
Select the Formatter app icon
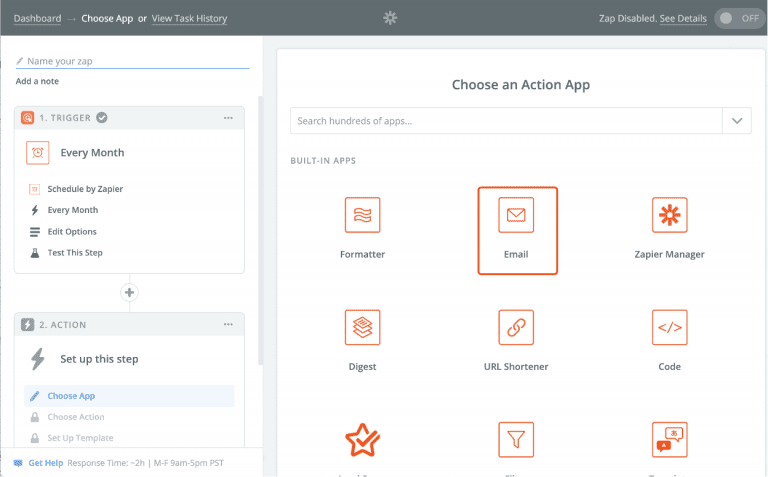click(362, 215)
